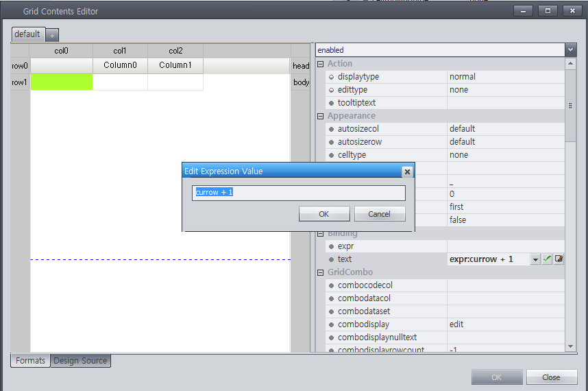Screen dimensions: 588x391
Task: Click property panel scrollbar up arrow
Action: [x=570, y=63]
